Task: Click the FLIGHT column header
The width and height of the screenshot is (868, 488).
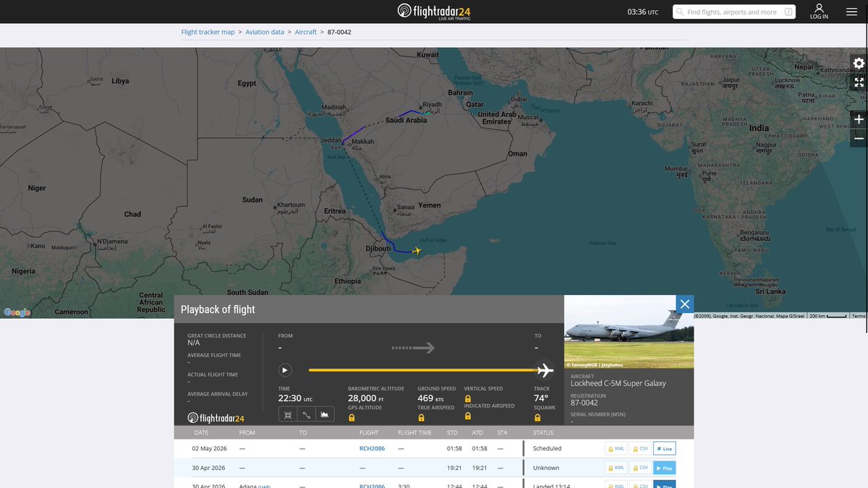Action: pos(369,432)
